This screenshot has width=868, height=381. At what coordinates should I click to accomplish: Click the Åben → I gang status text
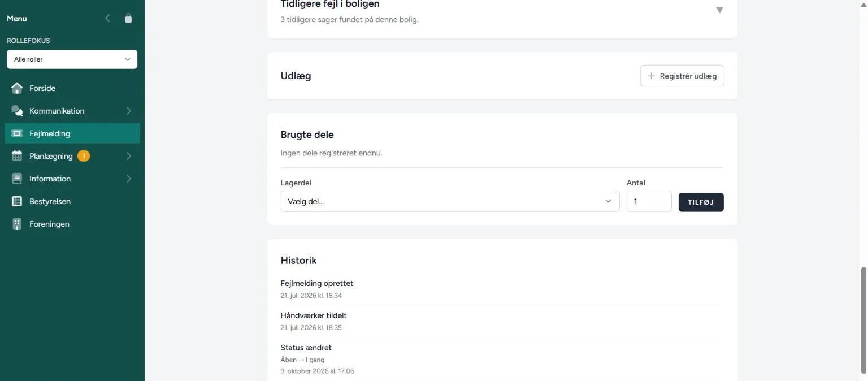pos(302,360)
